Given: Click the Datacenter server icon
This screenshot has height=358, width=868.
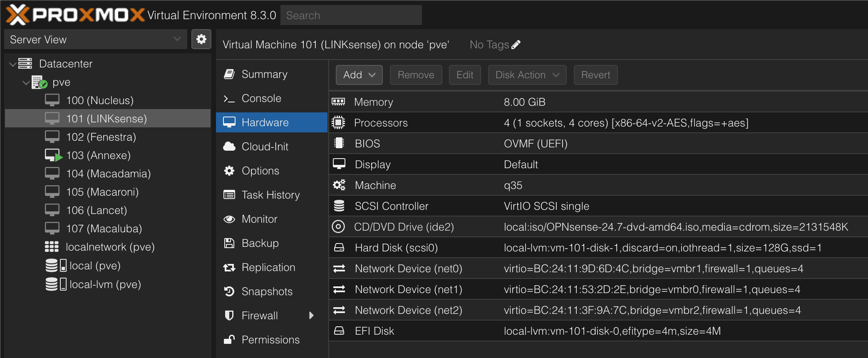Looking at the screenshot, I should coord(25,63).
